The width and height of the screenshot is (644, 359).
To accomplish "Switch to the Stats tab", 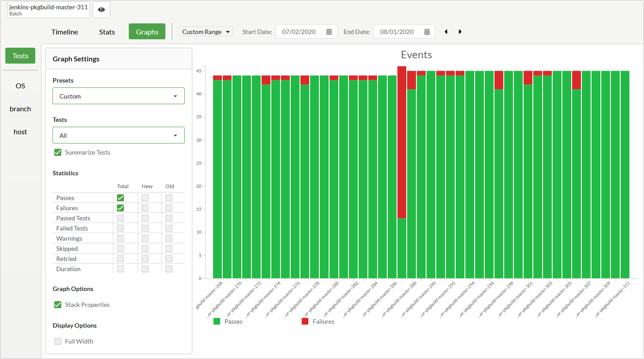I will (x=107, y=32).
